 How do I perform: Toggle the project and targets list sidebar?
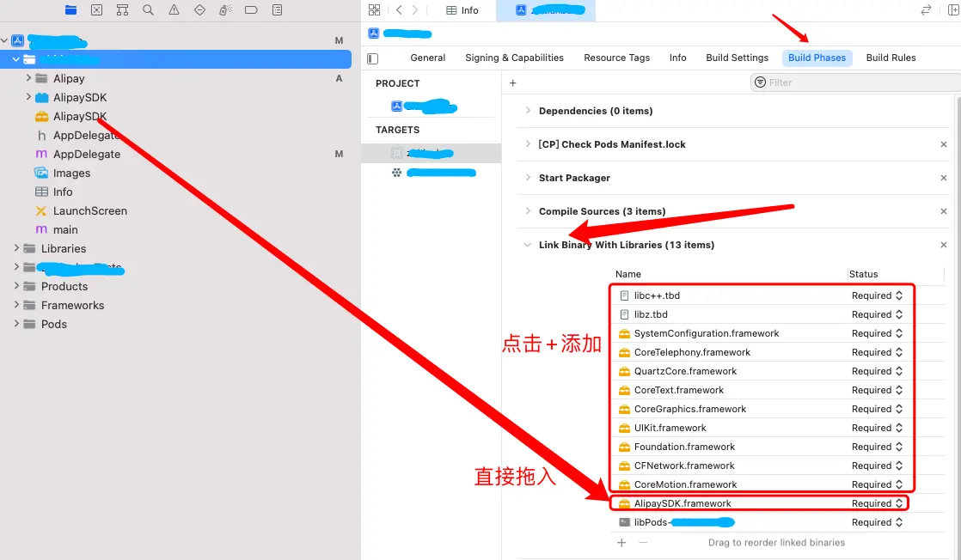[x=373, y=58]
